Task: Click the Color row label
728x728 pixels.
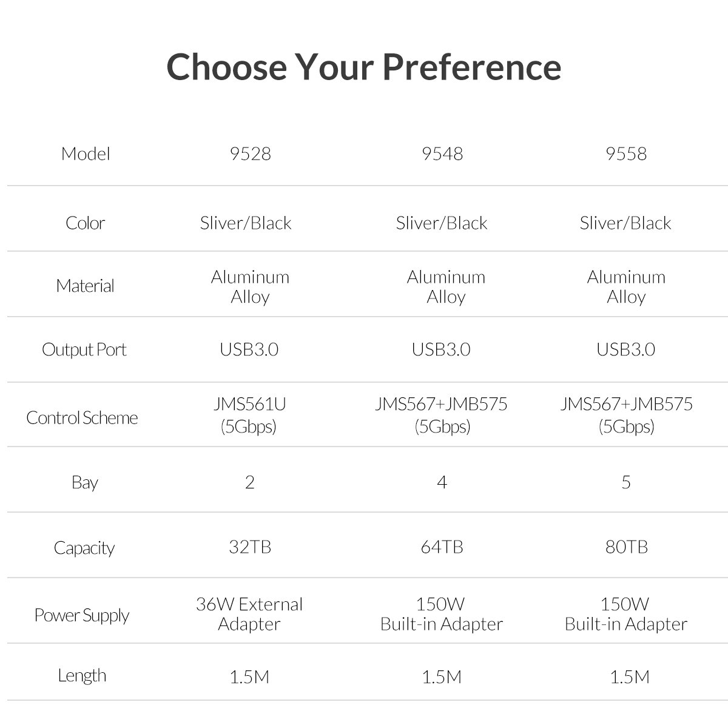Action: point(85,223)
